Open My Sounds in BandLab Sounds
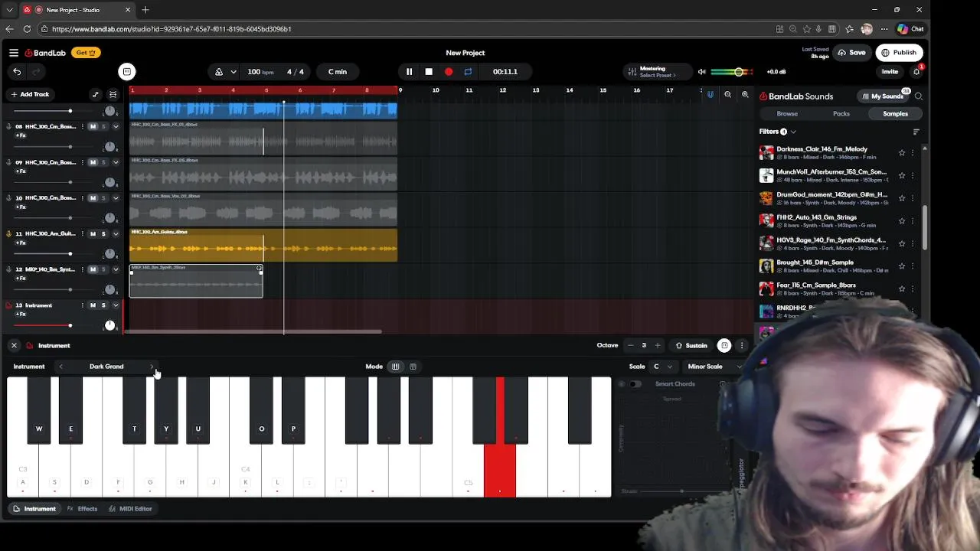This screenshot has height=551, width=980. 883,96
